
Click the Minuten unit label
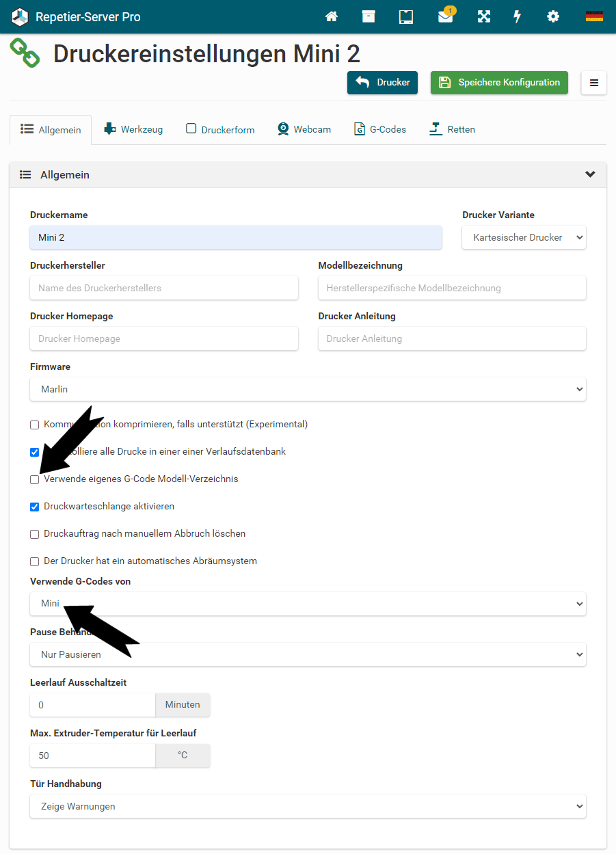pyautogui.click(x=183, y=705)
